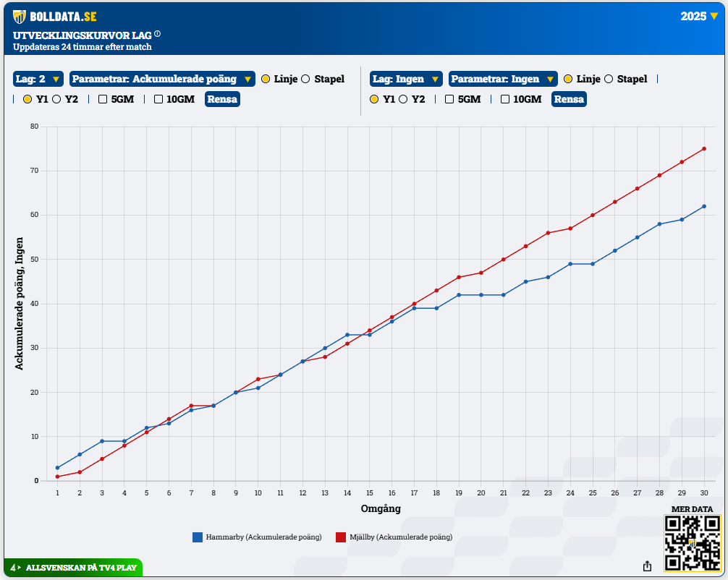Screen dimensions: 728x580
Task: Open the 2025 season dropdown
Action: point(699,16)
